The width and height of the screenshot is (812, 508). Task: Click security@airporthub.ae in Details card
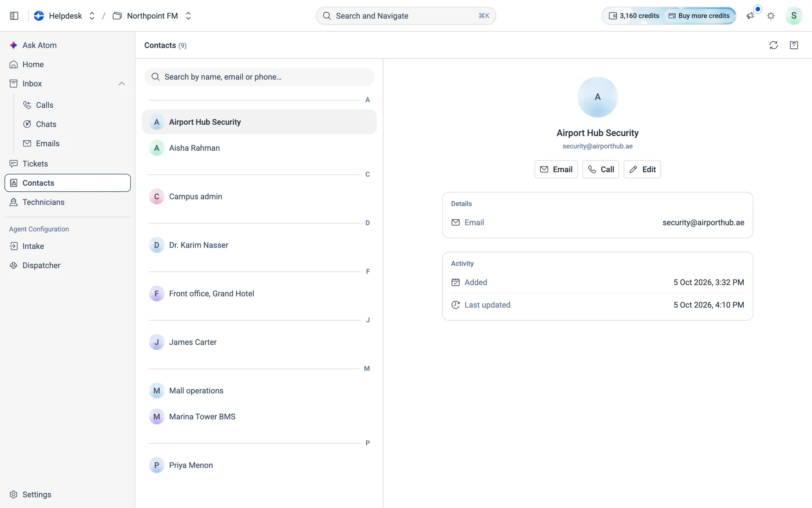[703, 222]
